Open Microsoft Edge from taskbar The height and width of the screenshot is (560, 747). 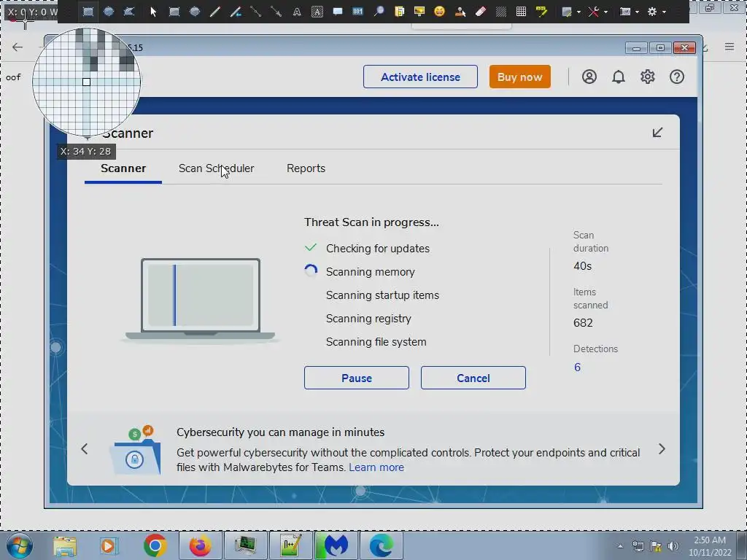[x=381, y=545]
